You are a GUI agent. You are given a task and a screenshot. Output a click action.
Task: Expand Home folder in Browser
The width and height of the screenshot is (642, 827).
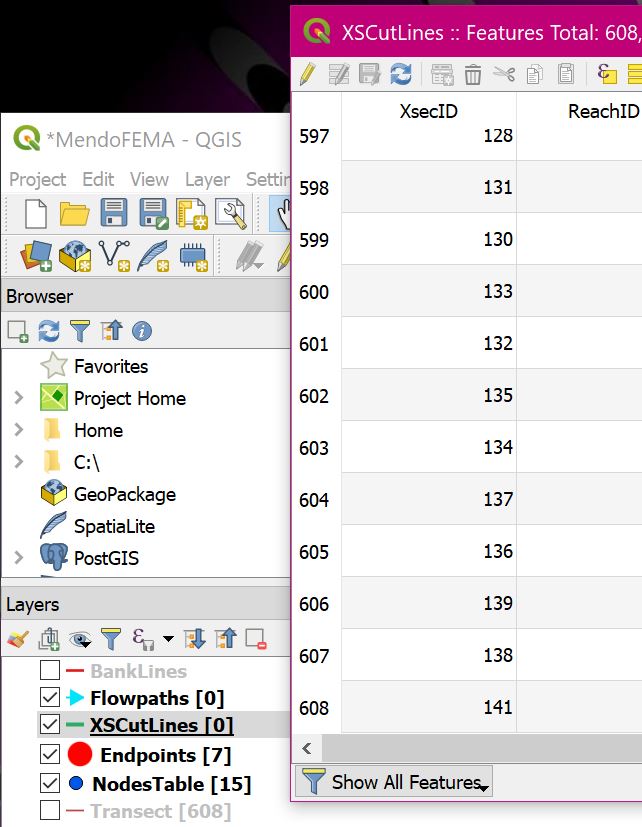pyautogui.click(x=19, y=429)
